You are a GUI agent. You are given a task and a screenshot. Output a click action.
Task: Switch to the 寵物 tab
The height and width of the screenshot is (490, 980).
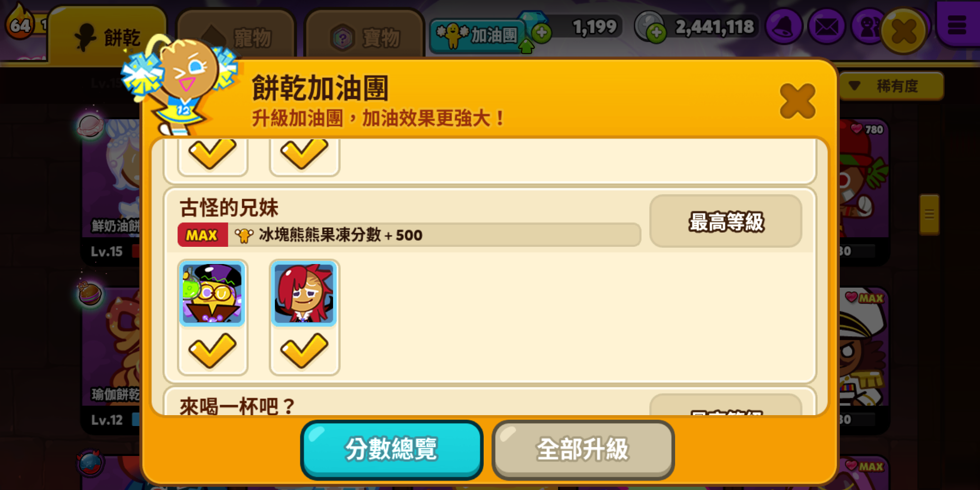(x=236, y=37)
